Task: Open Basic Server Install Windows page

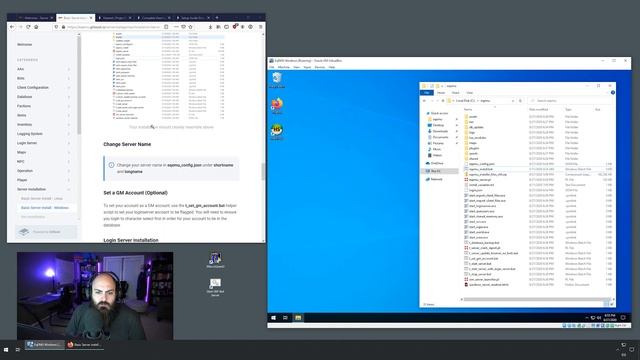Action: 45,208
